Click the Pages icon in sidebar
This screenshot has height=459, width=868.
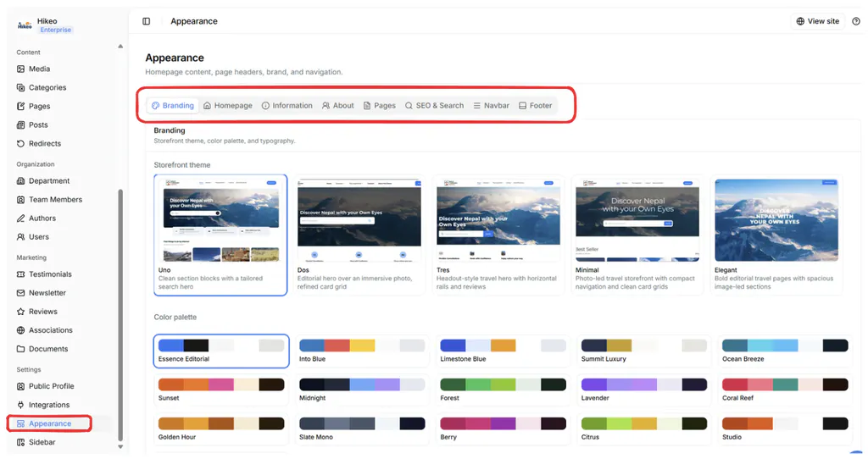[20, 106]
